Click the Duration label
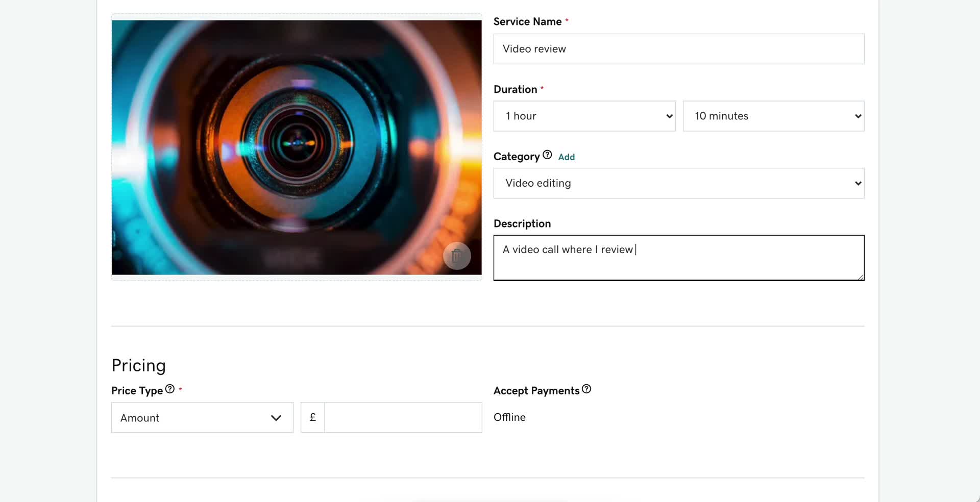Viewport: 980px width, 502px height. (x=515, y=89)
